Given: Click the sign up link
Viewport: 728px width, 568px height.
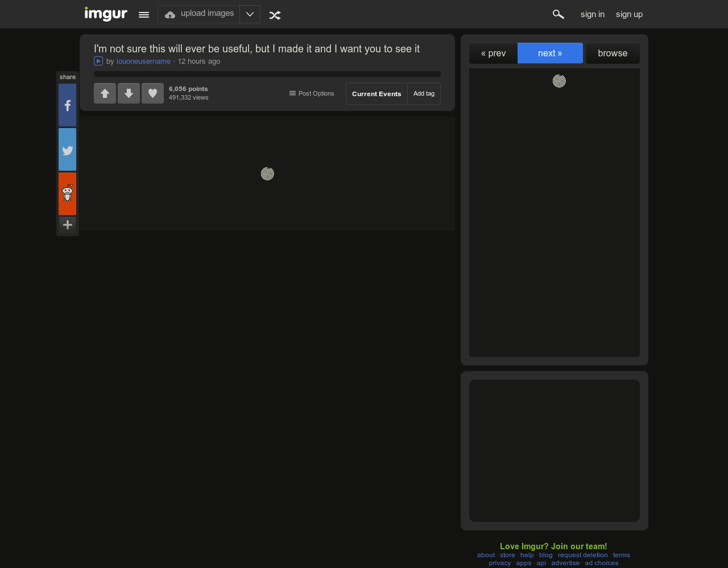Looking at the screenshot, I should pos(629,14).
